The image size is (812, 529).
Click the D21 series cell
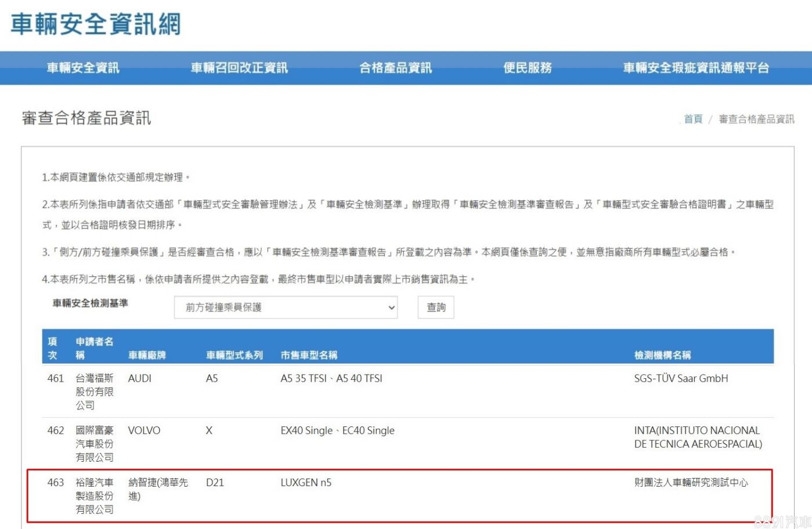click(215, 483)
